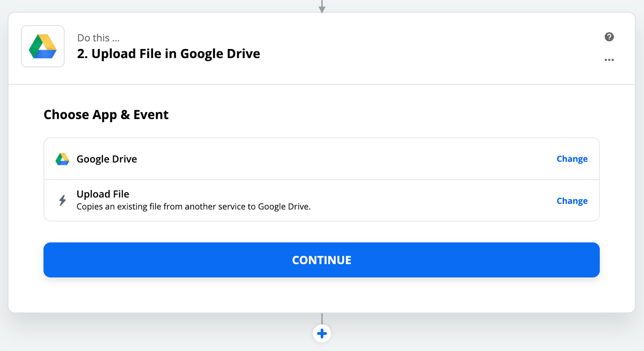644x351 pixels.
Task: Click the small Google Drive icon in app row
Action: tap(62, 159)
